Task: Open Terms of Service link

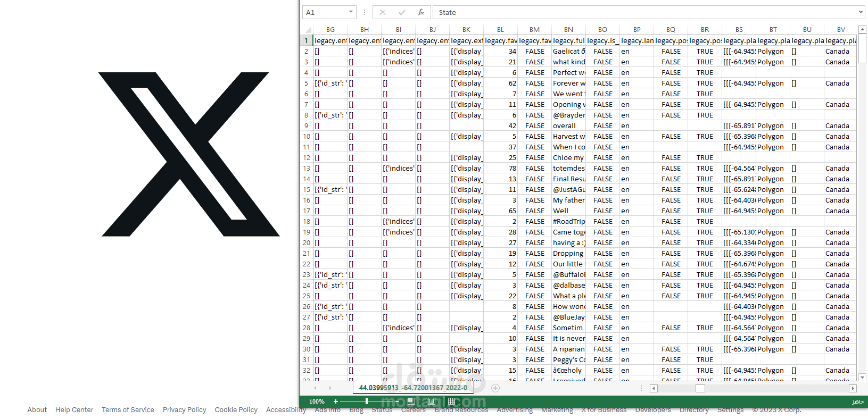Action: pos(128,409)
